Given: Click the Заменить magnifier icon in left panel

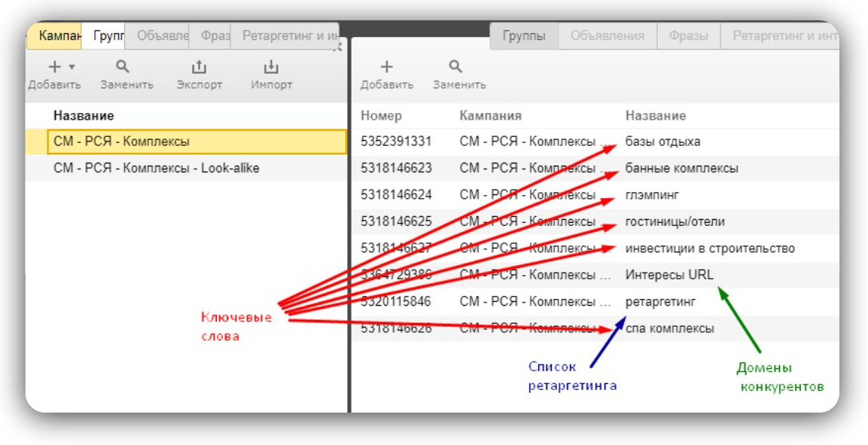Looking at the screenshot, I should tap(123, 67).
